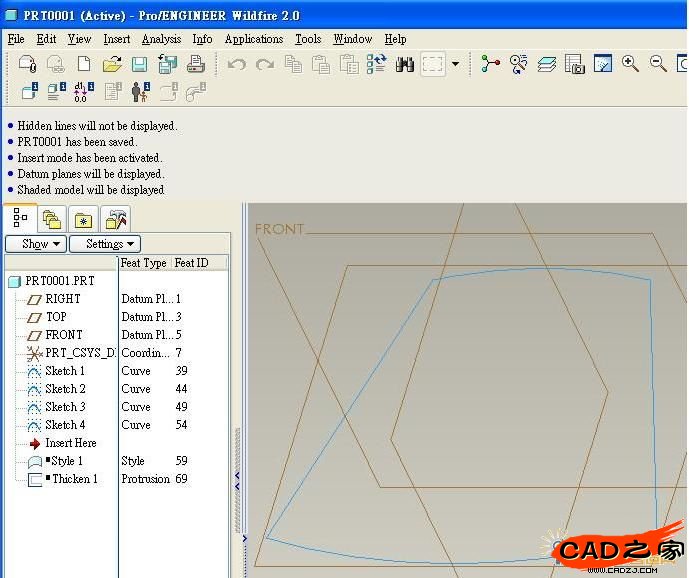689x578 pixels.
Task: Open a file with the folder icon
Action: [112, 64]
